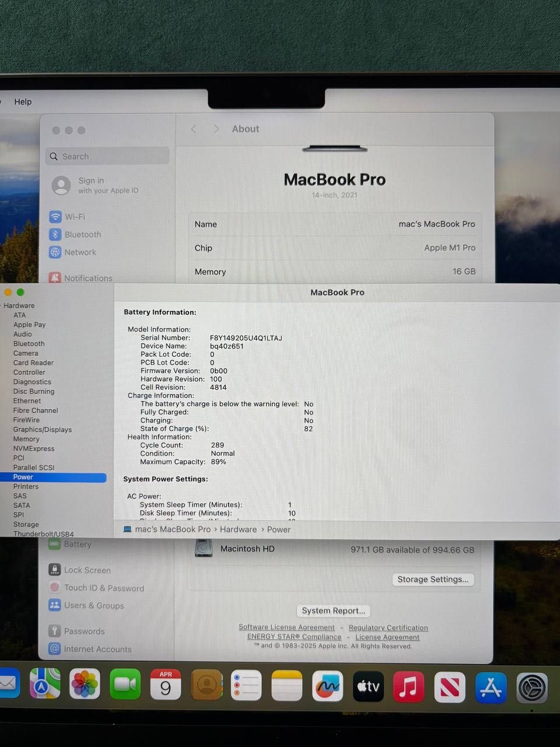Open Internet Accounts settings
This screenshot has width=560, height=747.
pyautogui.click(x=90, y=649)
